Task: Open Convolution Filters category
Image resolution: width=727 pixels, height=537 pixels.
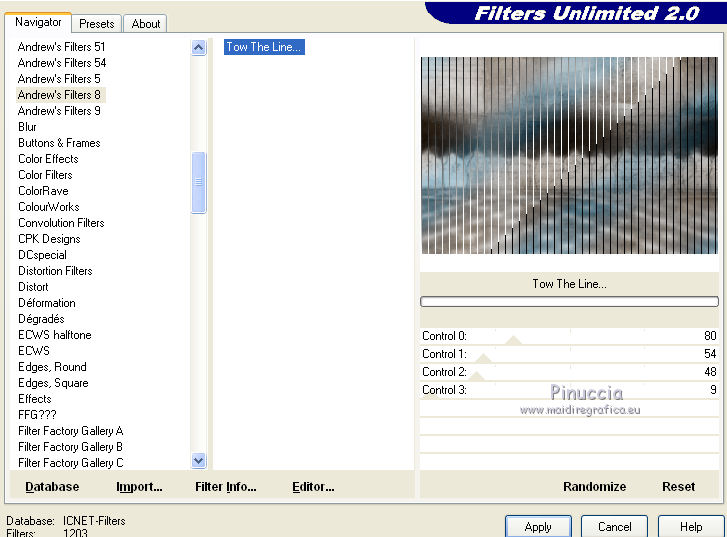Action: (61, 223)
